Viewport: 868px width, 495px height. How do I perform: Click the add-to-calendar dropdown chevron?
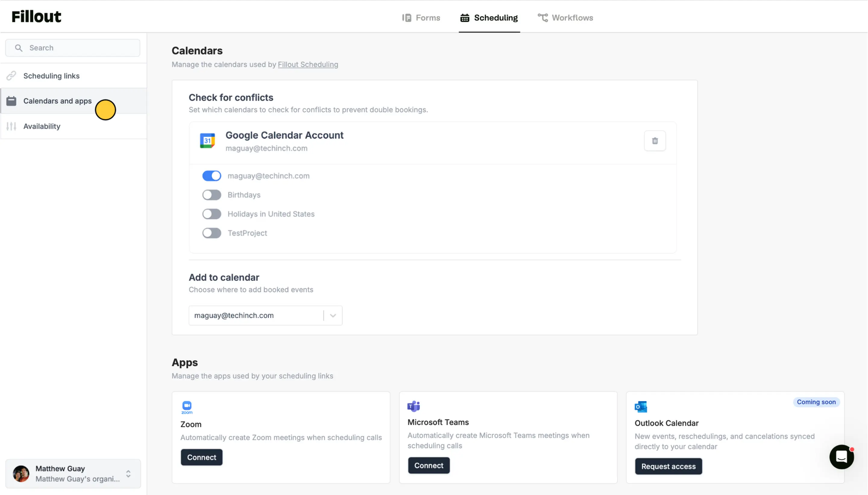pyautogui.click(x=333, y=316)
